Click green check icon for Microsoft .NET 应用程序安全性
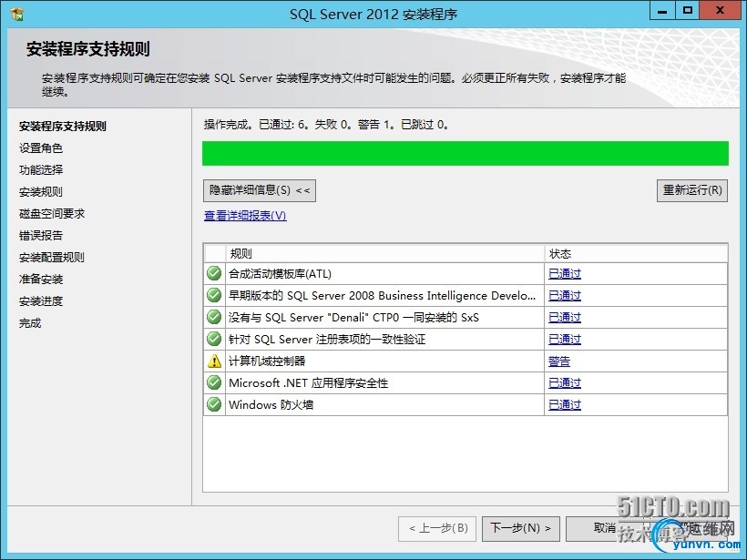747x560 pixels. (x=214, y=382)
